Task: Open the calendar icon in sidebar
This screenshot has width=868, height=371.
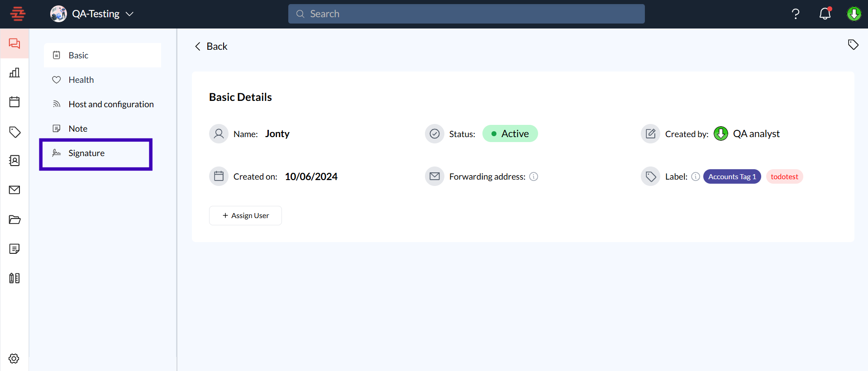Action: 14,102
